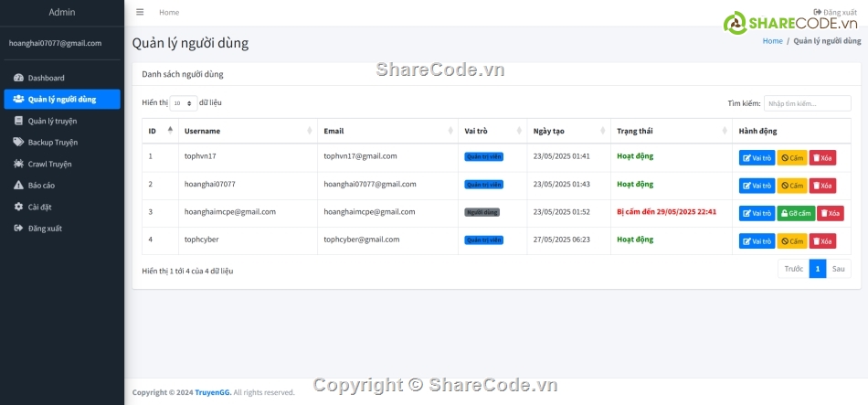The width and height of the screenshot is (868, 405).
Task: Open Cài đặt settings in sidebar
Action: [x=39, y=207]
